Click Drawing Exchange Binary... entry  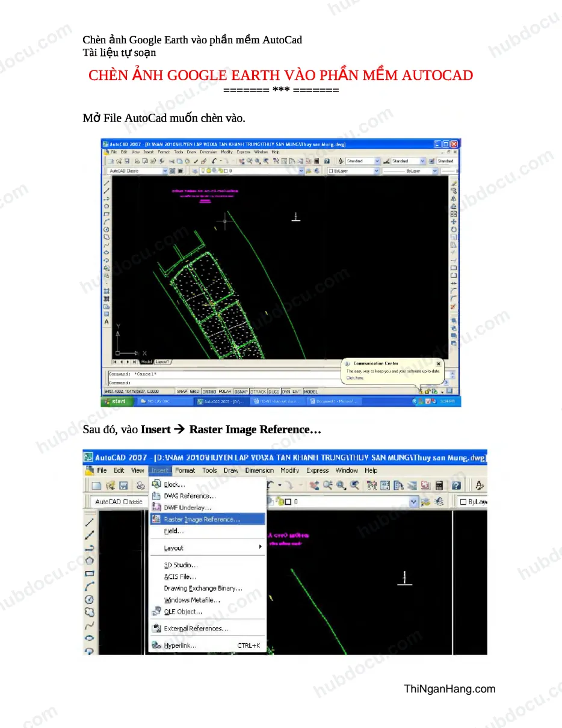coord(207,588)
